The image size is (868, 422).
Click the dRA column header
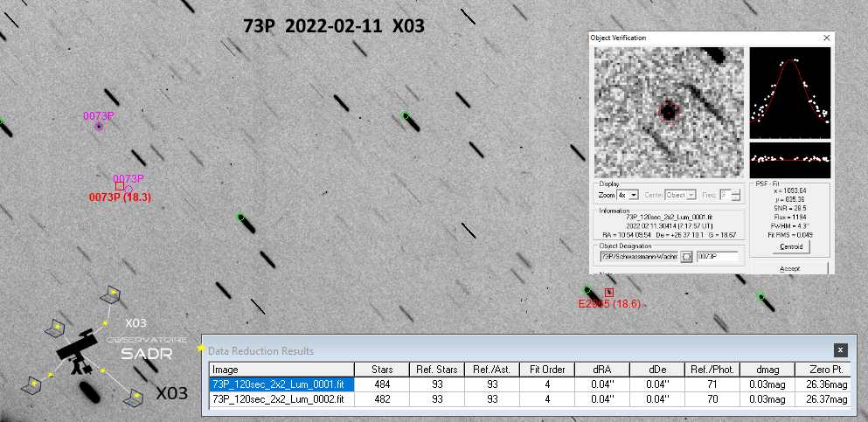coord(601,370)
